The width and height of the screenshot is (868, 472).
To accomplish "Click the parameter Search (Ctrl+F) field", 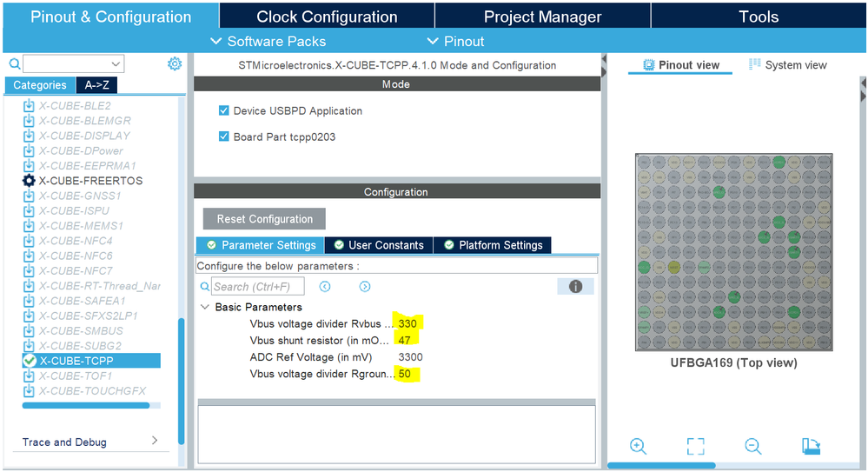I will [258, 286].
